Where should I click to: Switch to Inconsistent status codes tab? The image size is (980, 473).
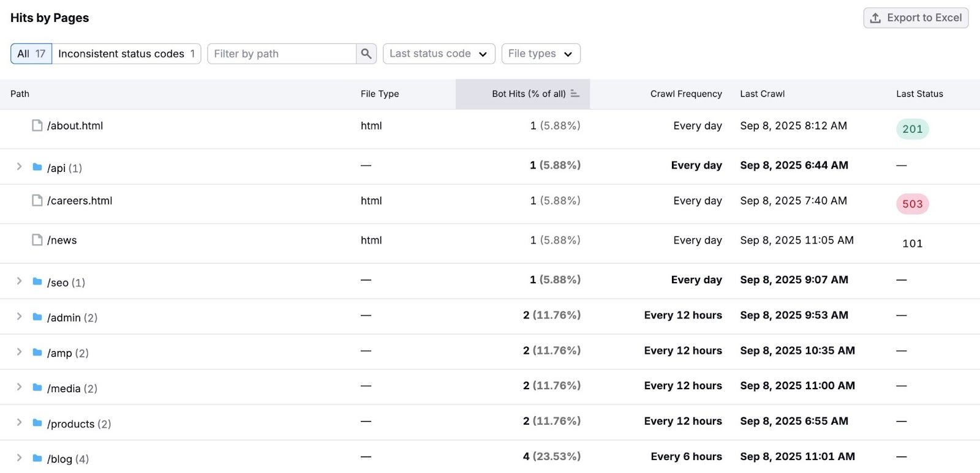point(126,54)
